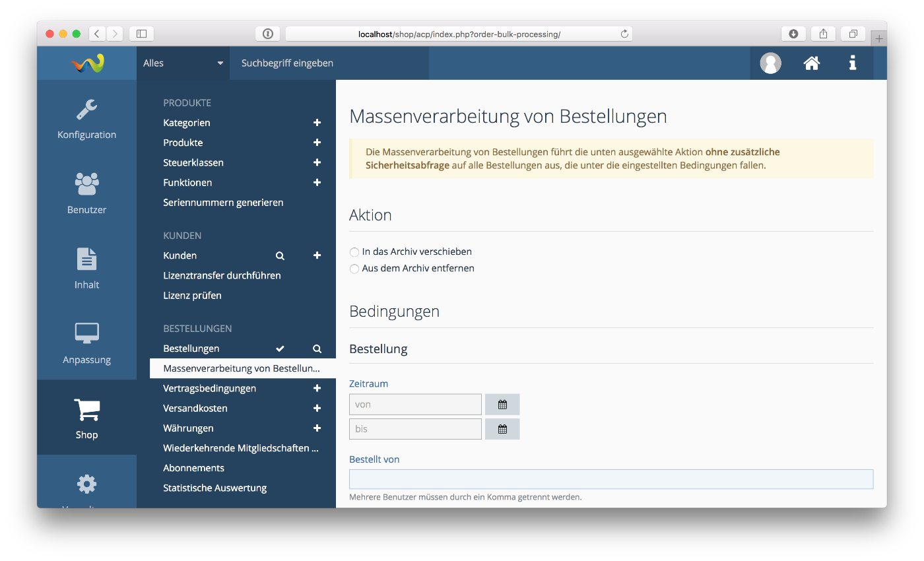Viewport: 924px width, 561px height.
Task: Open the Benutzer users section
Action: tap(86, 193)
